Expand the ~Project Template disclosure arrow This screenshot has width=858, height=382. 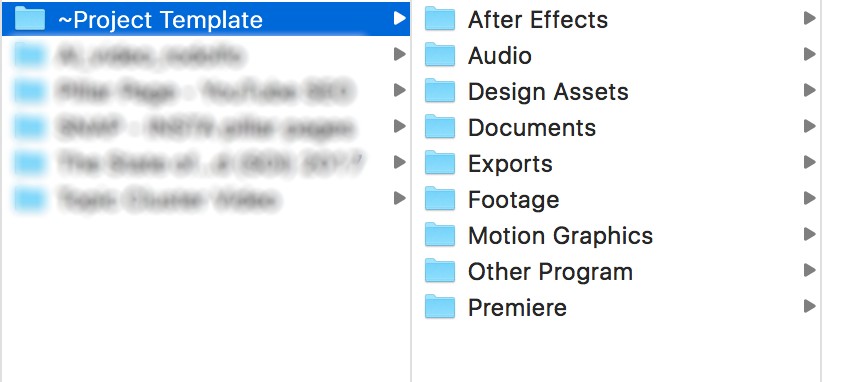(399, 19)
